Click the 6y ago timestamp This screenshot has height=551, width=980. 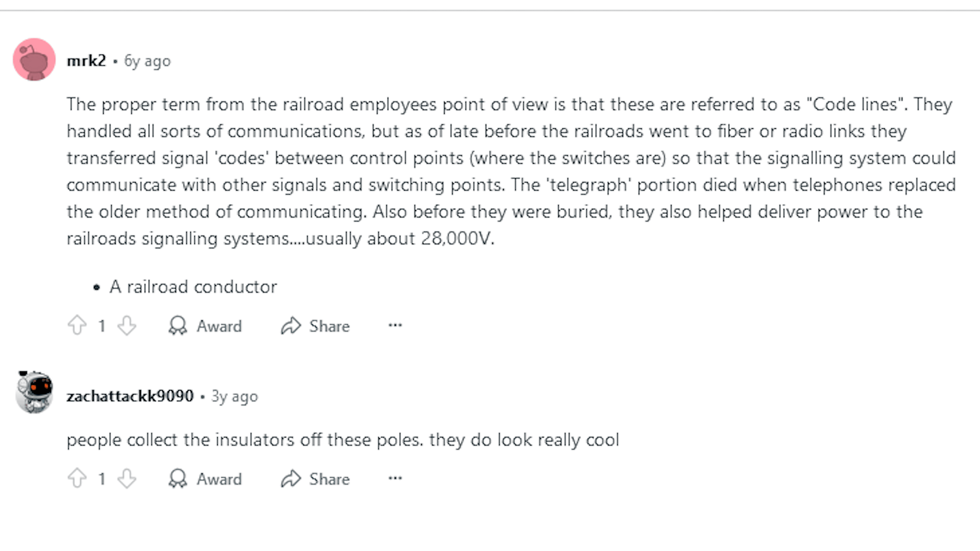click(x=148, y=61)
